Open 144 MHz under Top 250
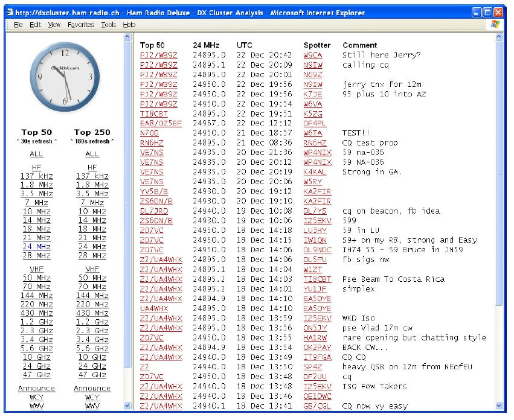Screen dimensions: 514x420 click(x=92, y=296)
